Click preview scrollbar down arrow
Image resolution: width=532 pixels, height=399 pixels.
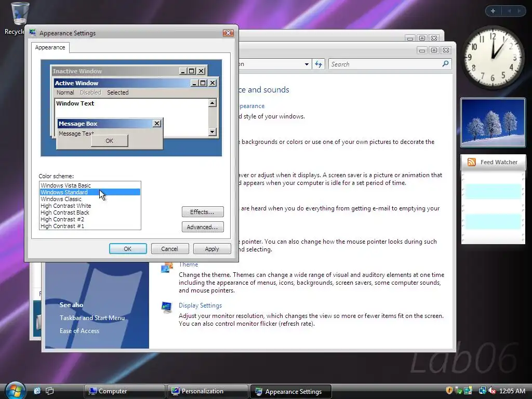(x=212, y=131)
